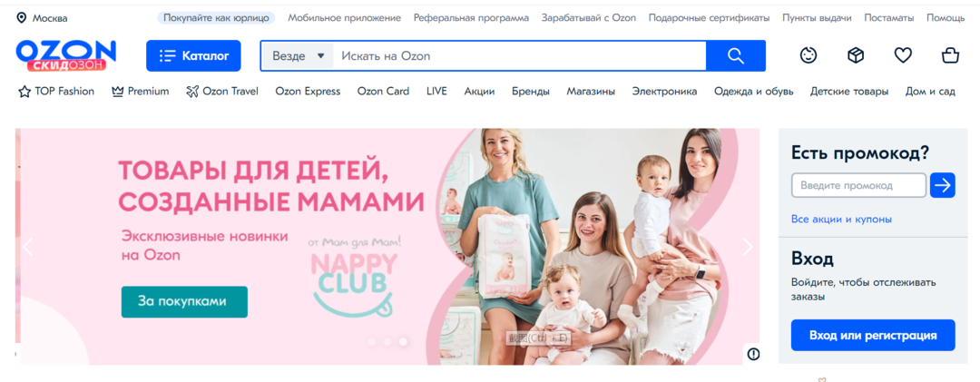
Task: Go to previous banner slide arrow
Action: [27, 247]
